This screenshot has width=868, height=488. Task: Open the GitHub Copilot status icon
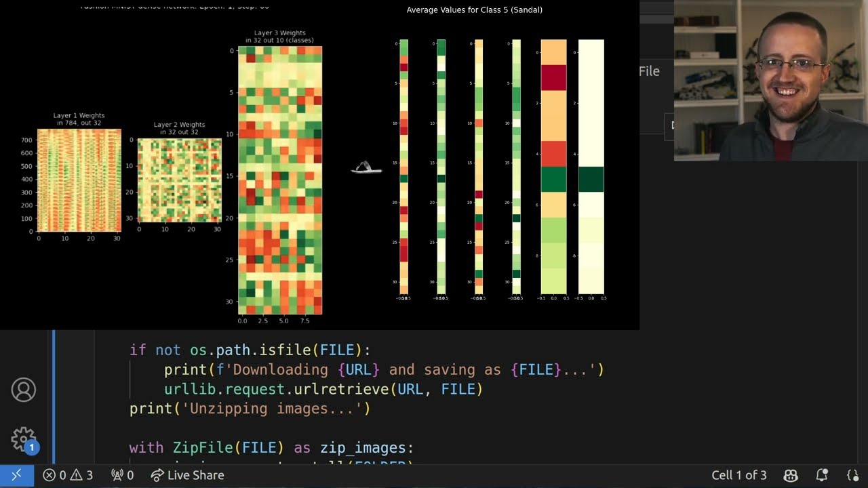[x=791, y=475]
